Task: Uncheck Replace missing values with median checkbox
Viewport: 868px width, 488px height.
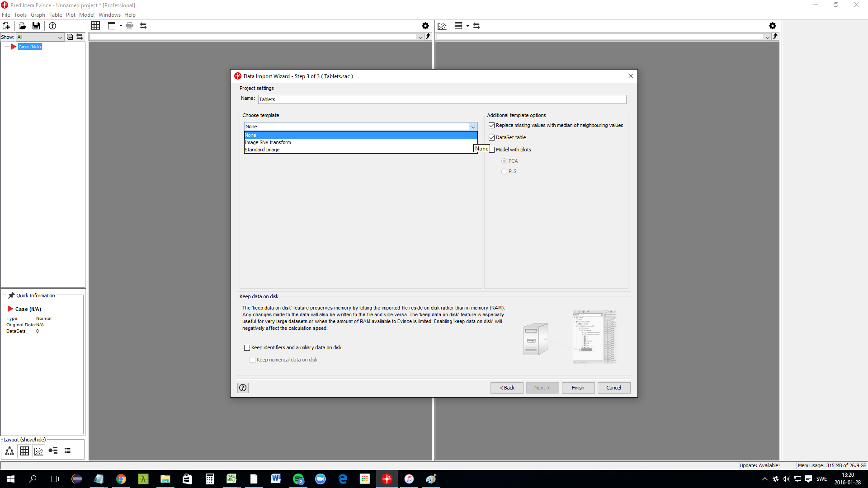Action: click(x=491, y=125)
